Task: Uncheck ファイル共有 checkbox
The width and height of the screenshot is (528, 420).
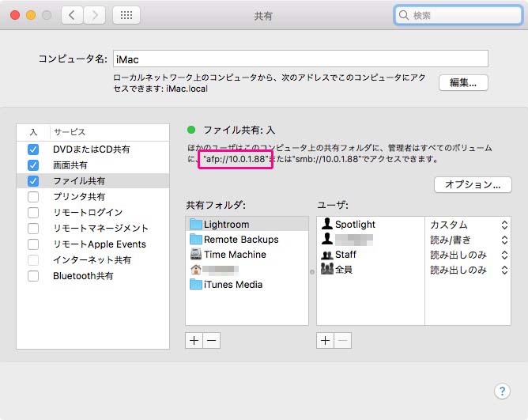Action: (33, 181)
